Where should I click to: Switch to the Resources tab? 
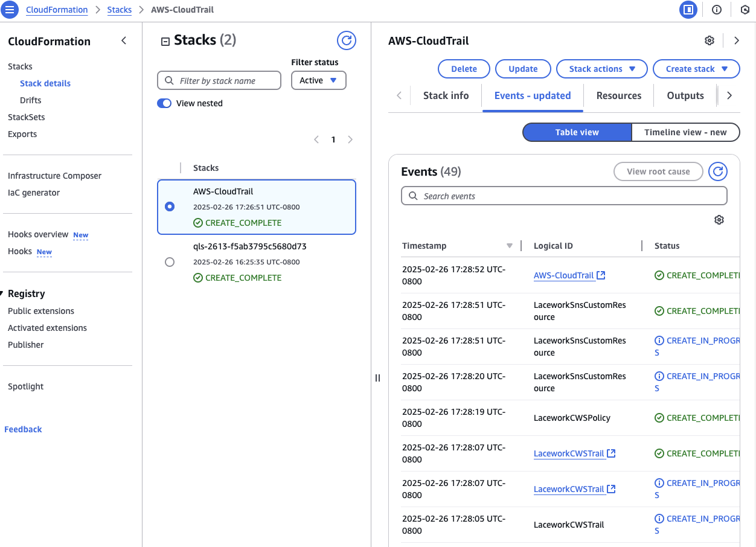(x=619, y=95)
